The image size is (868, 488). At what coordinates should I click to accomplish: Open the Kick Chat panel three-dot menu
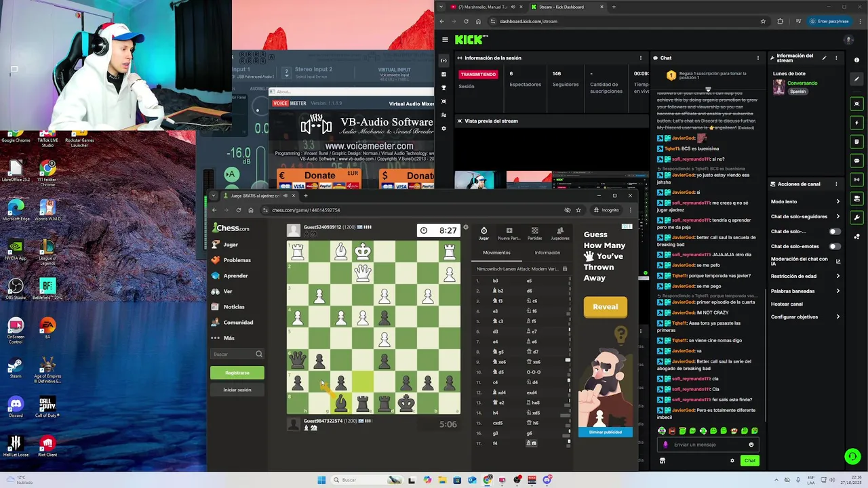[758, 58]
